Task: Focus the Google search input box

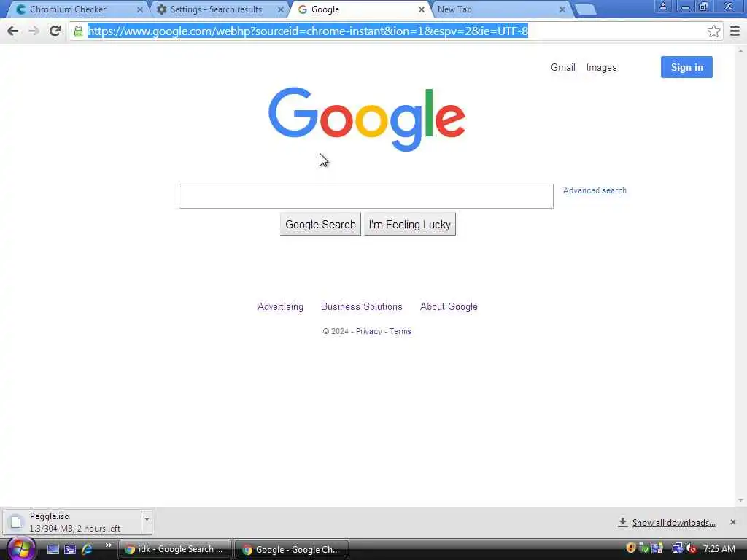Action: point(366,196)
